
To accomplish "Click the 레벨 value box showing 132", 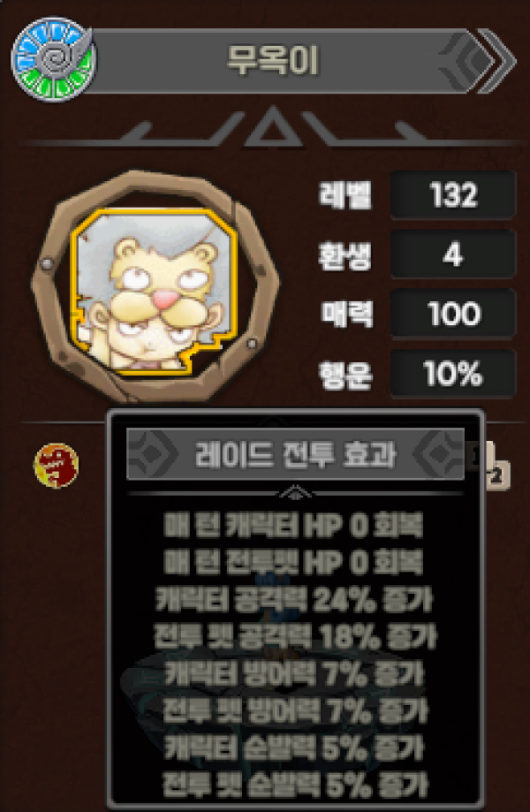I will (x=453, y=194).
